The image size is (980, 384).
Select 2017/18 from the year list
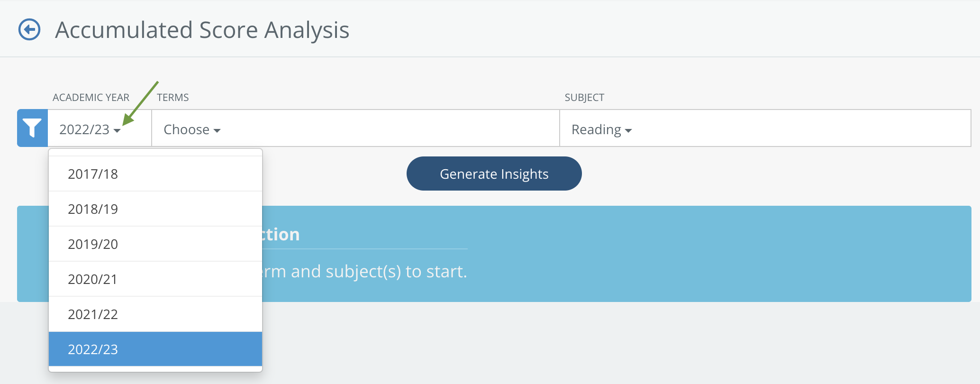coord(155,174)
